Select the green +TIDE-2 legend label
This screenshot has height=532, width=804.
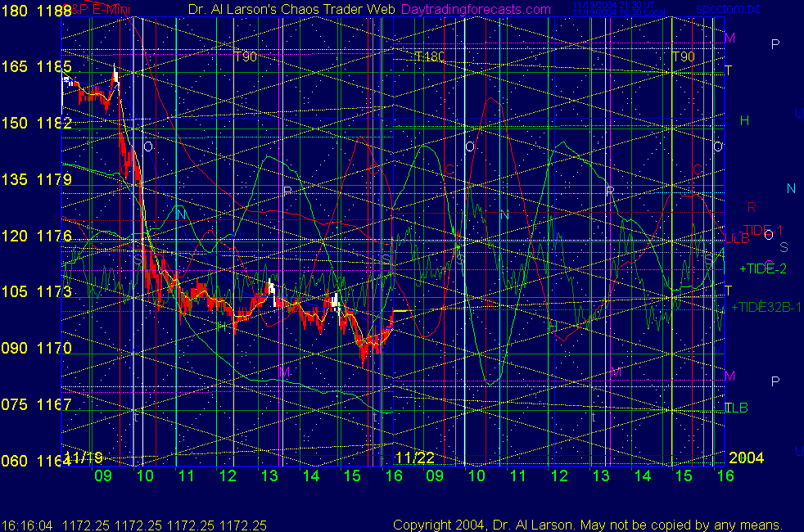762,268
